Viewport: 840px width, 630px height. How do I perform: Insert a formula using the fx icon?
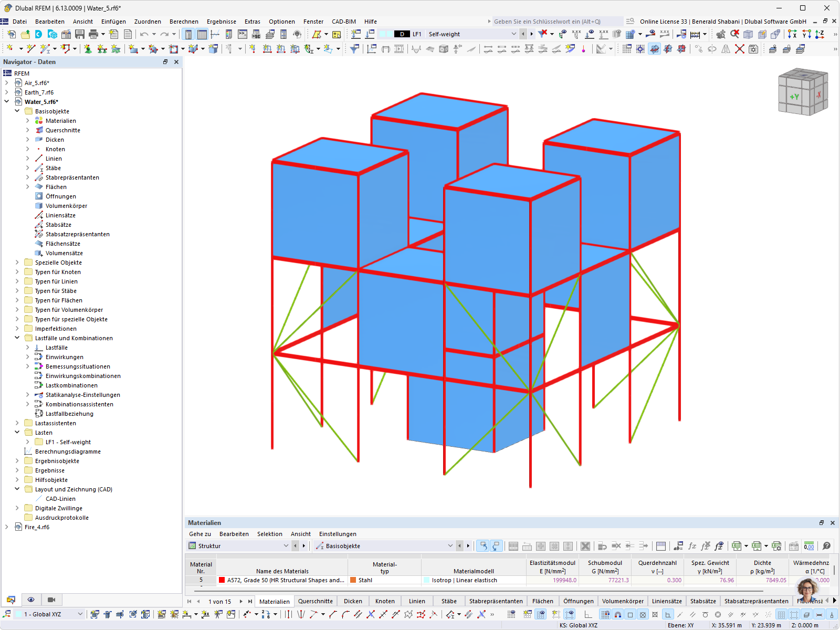[692, 546]
